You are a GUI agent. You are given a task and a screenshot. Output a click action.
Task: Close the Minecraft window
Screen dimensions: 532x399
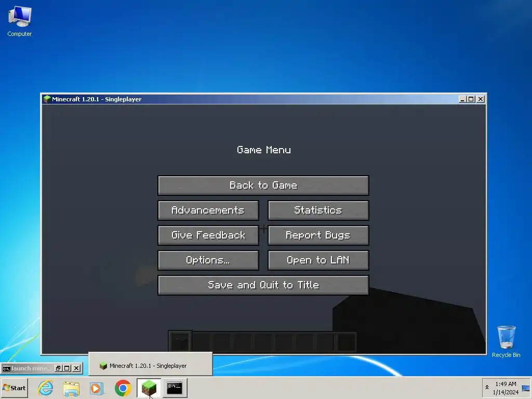point(481,99)
